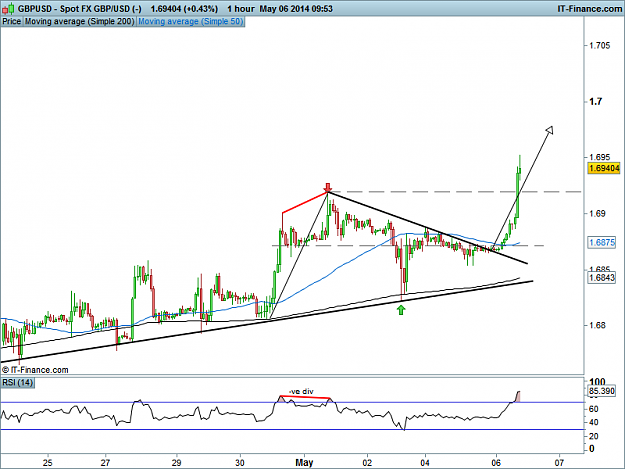This screenshot has width=625, height=469.
Task: Click the 1 hour timeframe text in title
Action: [241, 8]
